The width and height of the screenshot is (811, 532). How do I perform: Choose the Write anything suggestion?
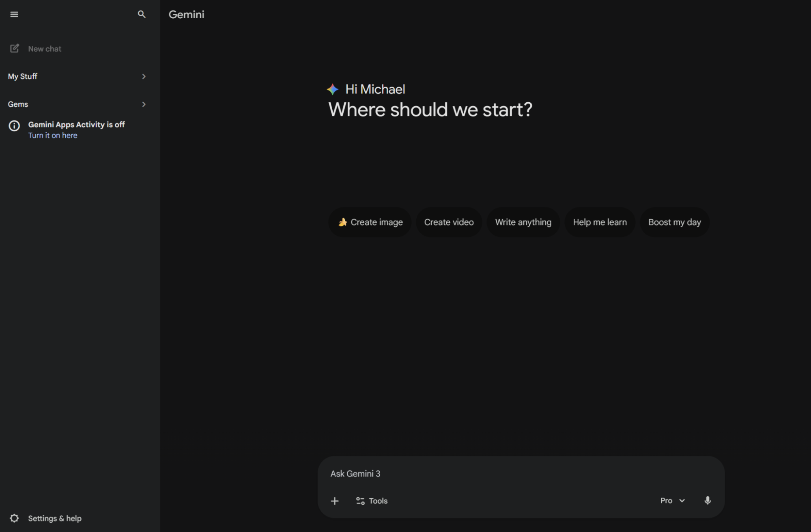tap(523, 222)
